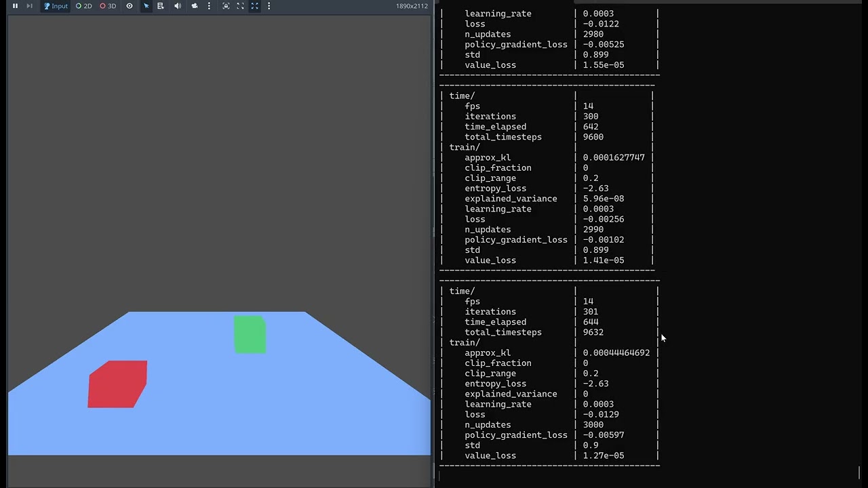The image size is (868, 488).
Task: Click loss value -0.0129
Action: (601, 414)
